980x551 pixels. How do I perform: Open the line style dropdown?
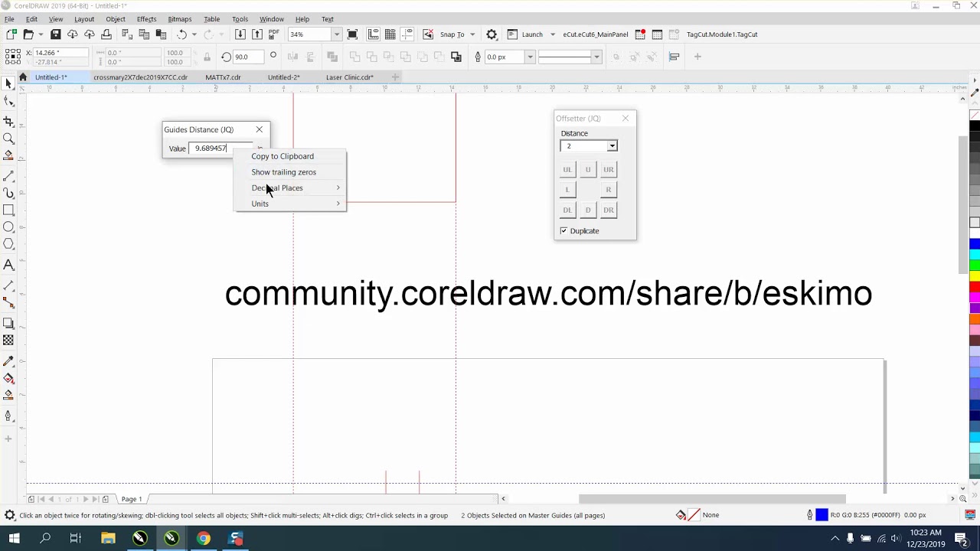tap(596, 57)
